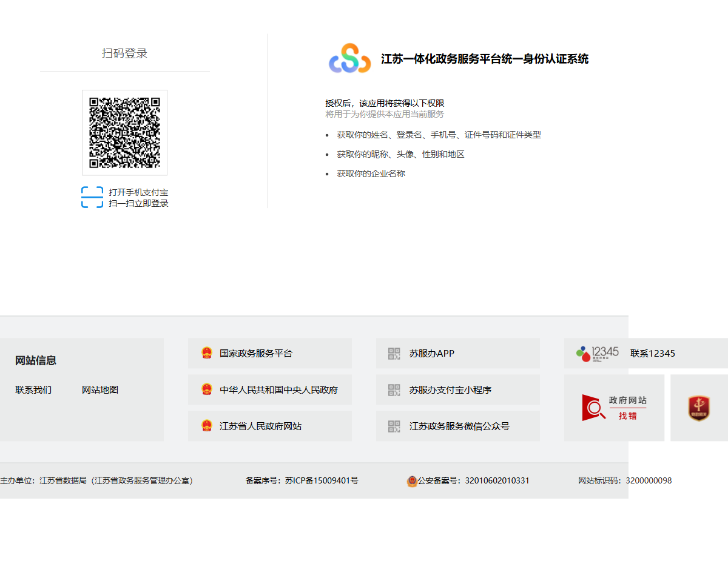This screenshot has width=728, height=569.
Task: Click 网站信息 heading
Action: (x=36, y=360)
